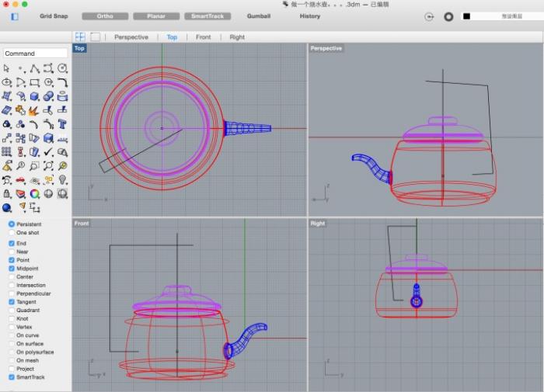The width and height of the screenshot is (544, 392).
Task: Click the black layer color swatch
Action: pyautogui.click(x=466, y=16)
